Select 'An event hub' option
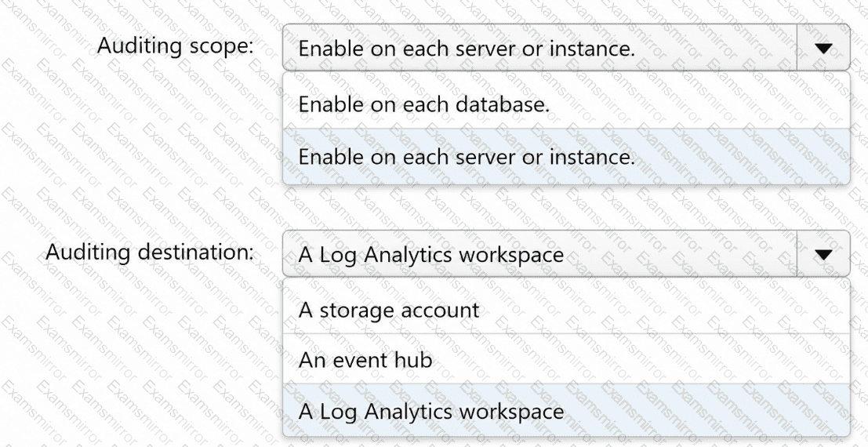868x447 pixels. click(x=566, y=359)
